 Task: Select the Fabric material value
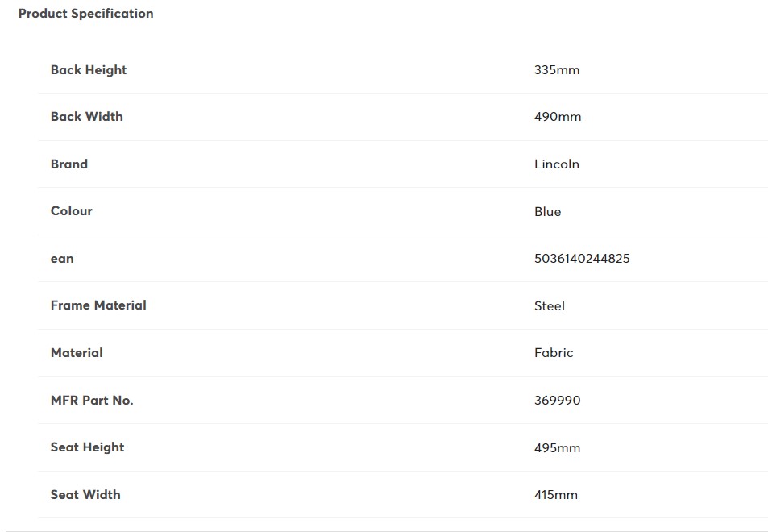click(554, 353)
